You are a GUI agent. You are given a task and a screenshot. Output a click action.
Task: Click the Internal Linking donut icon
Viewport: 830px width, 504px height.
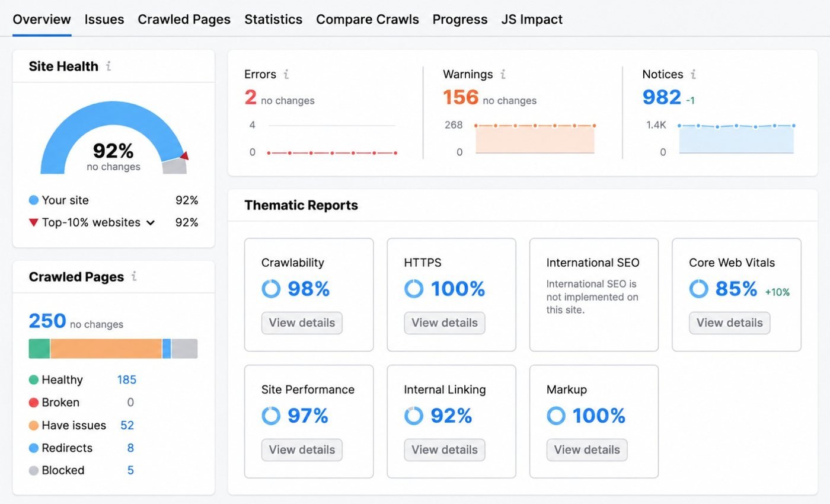(414, 416)
